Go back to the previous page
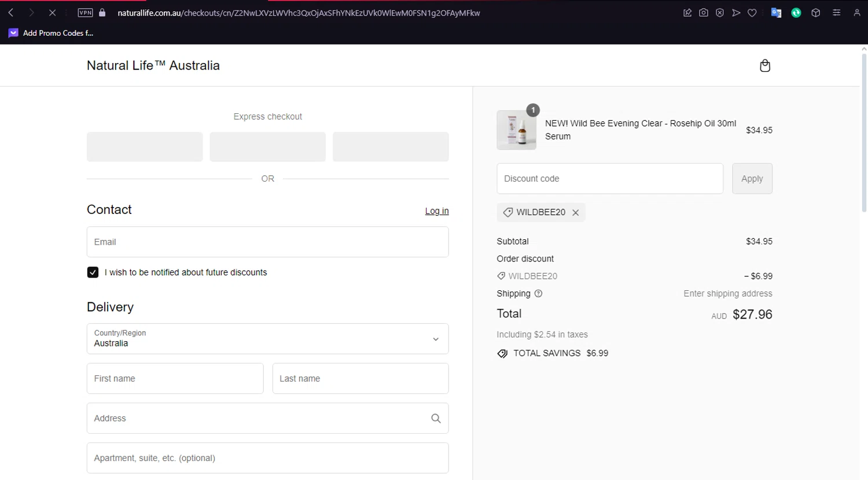 click(x=11, y=13)
